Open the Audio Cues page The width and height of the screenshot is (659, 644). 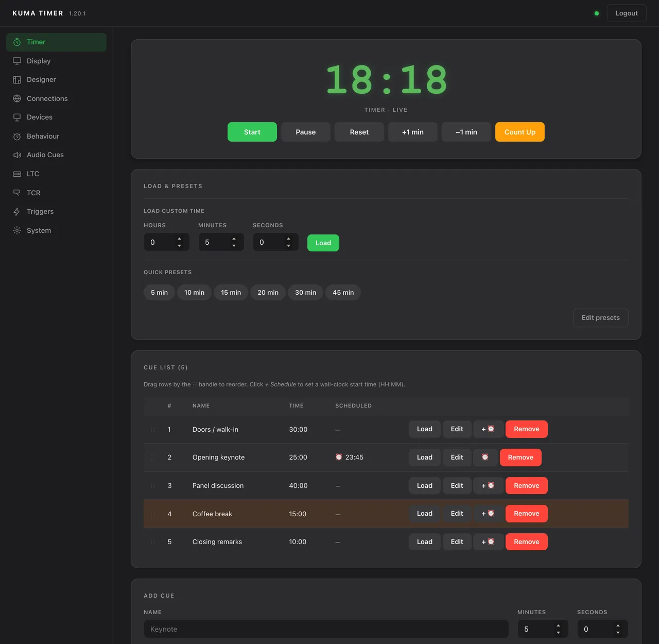pyautogui.click(x=56, y=155)
